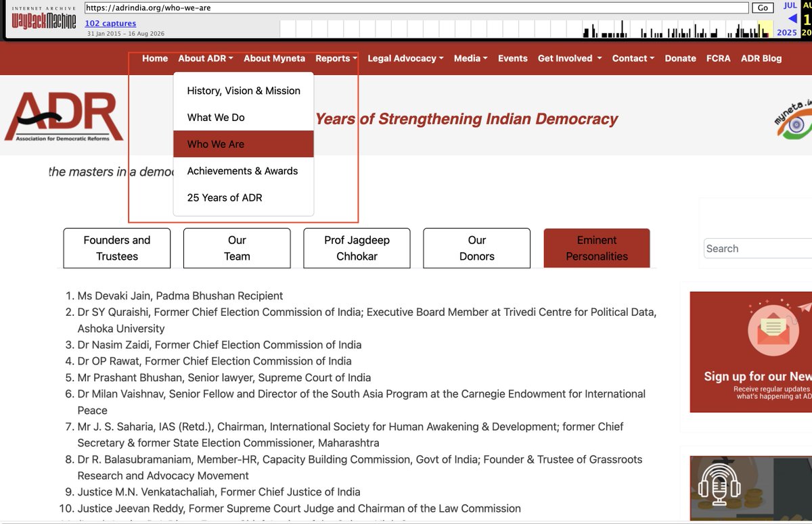Open the podcast headphones banner
Screen dimensions: 812x524
point(750,489)
